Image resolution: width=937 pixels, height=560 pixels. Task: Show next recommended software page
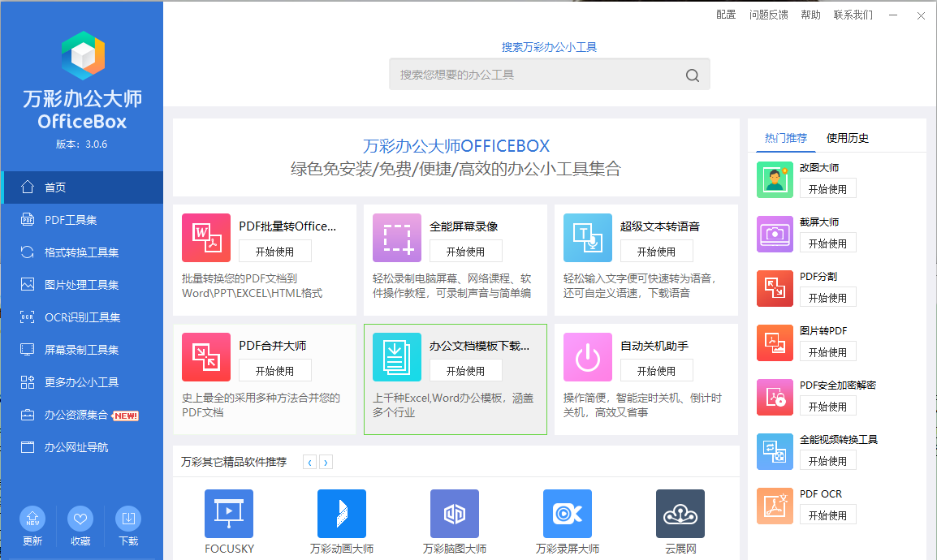326,462
